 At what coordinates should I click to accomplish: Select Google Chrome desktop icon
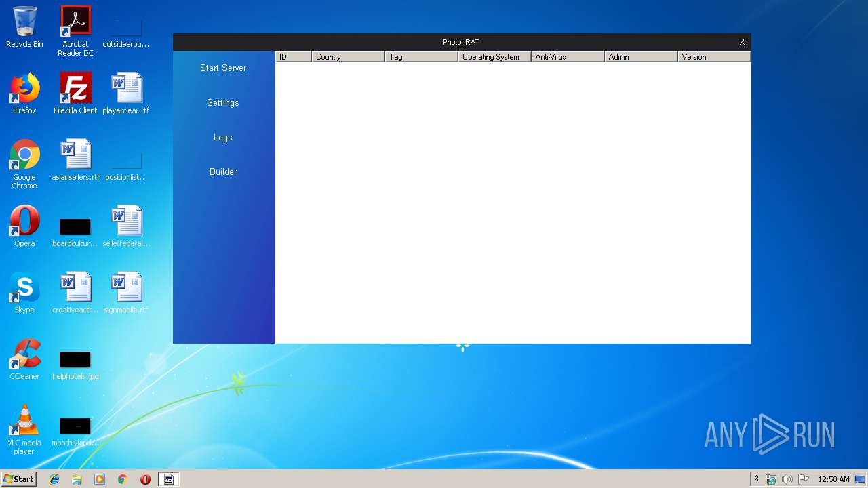click(24, 164)
